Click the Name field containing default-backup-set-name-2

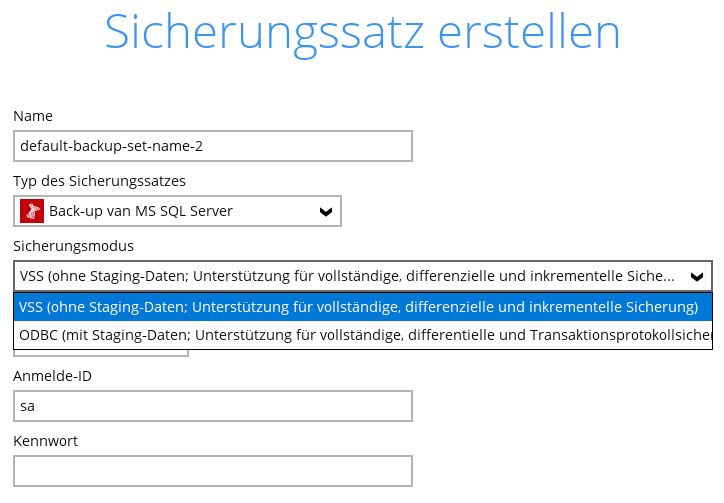pyautogui.click(x=213, y=146)
